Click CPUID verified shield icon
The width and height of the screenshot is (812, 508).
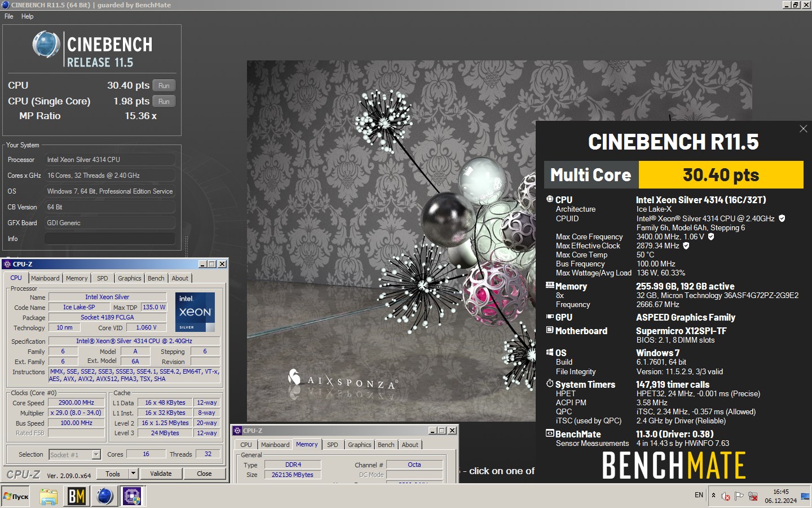[782, 218]
